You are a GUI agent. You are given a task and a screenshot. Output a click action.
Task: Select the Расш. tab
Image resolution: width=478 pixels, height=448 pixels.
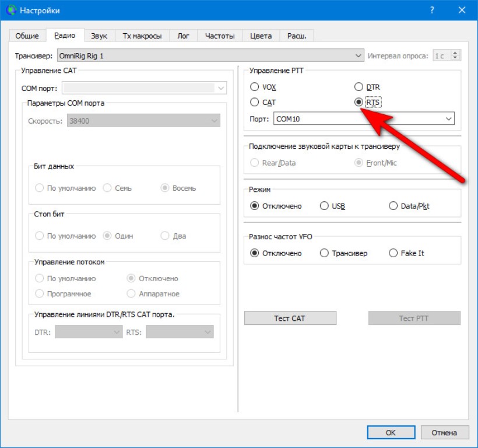tap(297, 36)
